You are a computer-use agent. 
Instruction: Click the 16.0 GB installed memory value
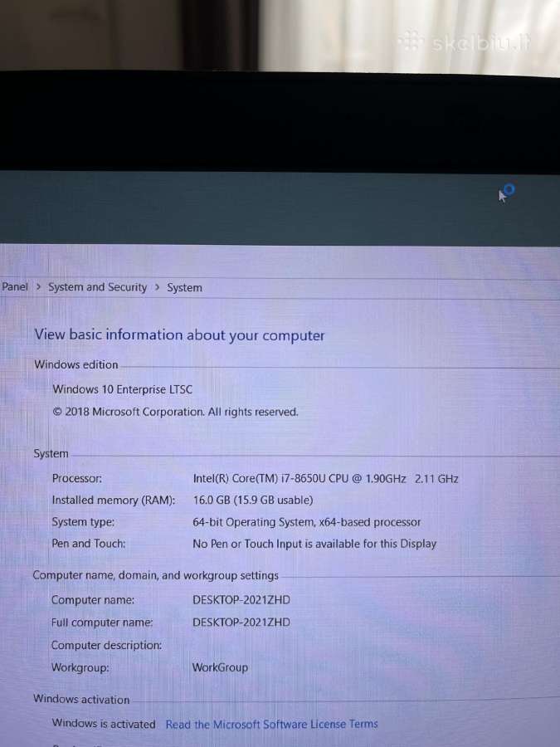(x=253, y=500)
